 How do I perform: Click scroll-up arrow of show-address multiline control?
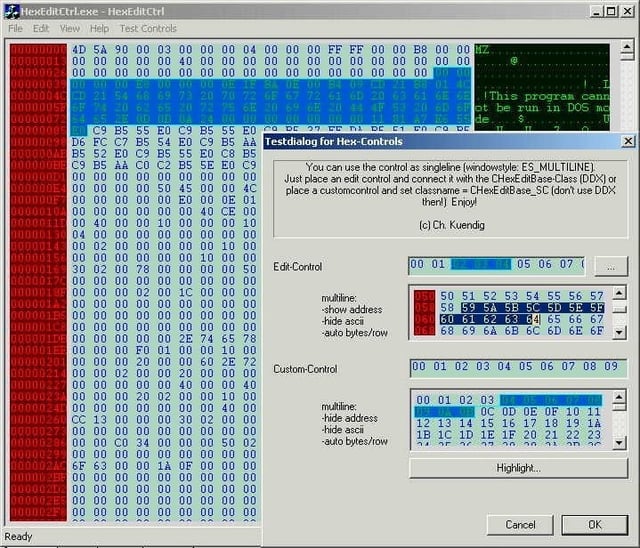(619, 293)
